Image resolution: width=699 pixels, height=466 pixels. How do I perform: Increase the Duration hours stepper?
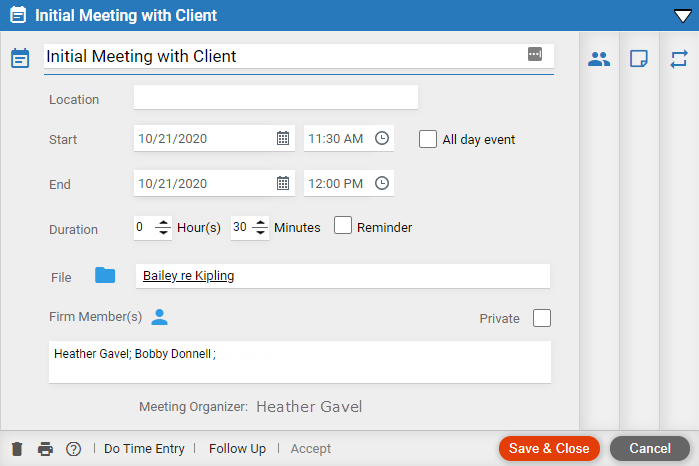coord(163,223)
